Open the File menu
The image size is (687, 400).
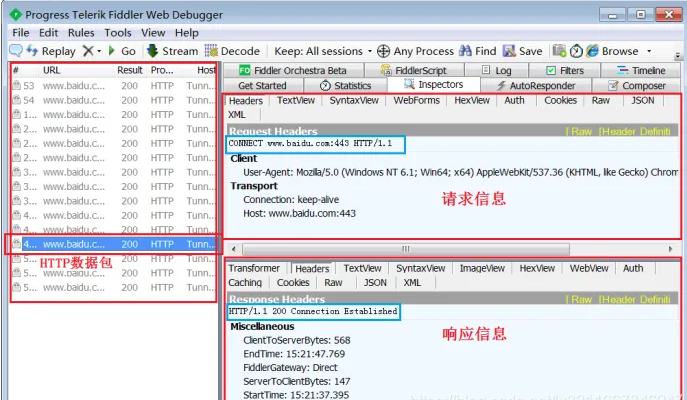tap(21, 33)
